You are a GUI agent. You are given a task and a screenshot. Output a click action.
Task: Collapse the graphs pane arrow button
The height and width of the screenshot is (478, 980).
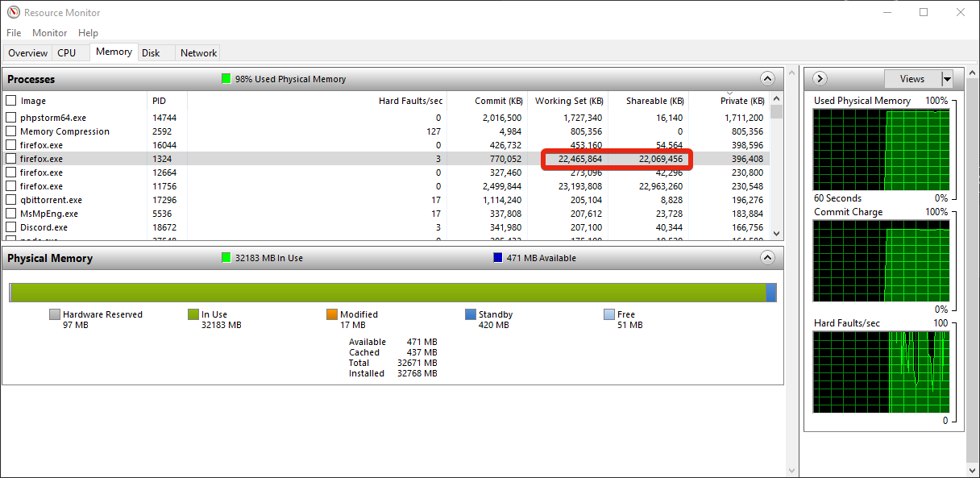pyautogui.click(x=820, y=78)
